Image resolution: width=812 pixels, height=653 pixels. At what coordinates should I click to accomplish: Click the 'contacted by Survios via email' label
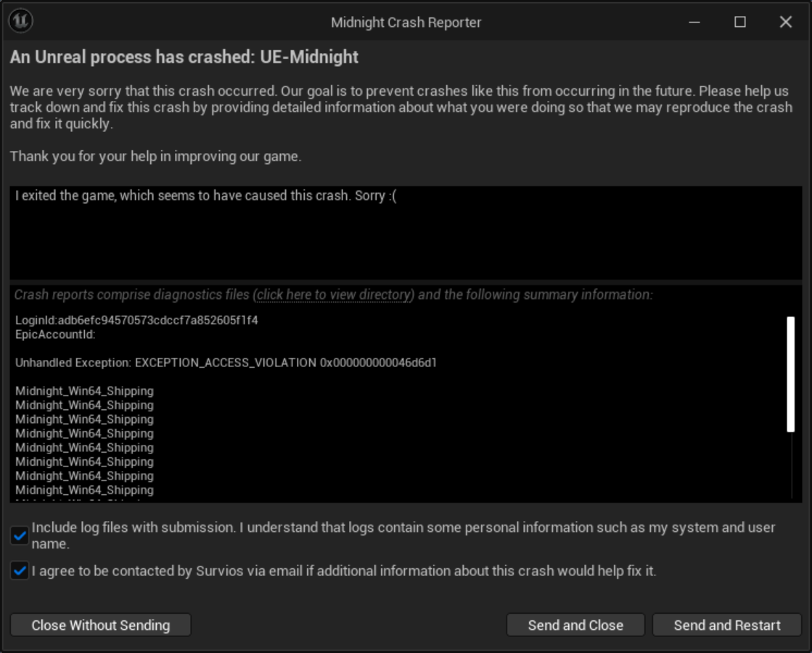point(343,571)
